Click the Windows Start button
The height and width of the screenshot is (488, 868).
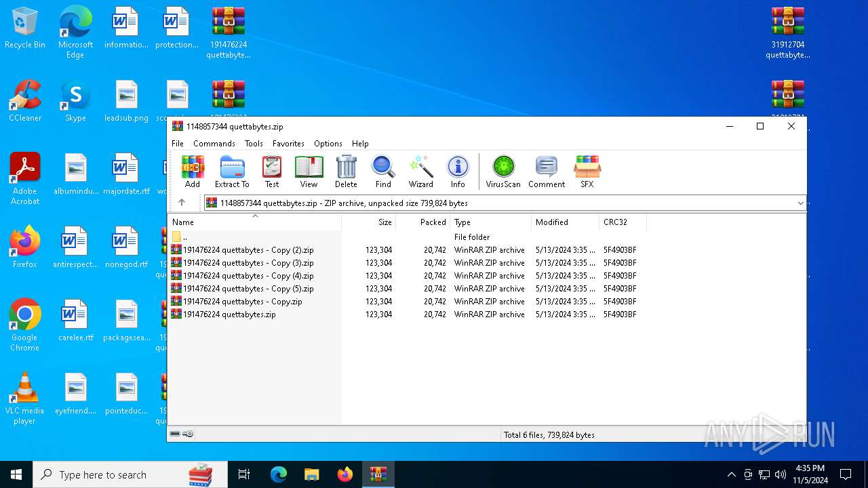point(16,474)
